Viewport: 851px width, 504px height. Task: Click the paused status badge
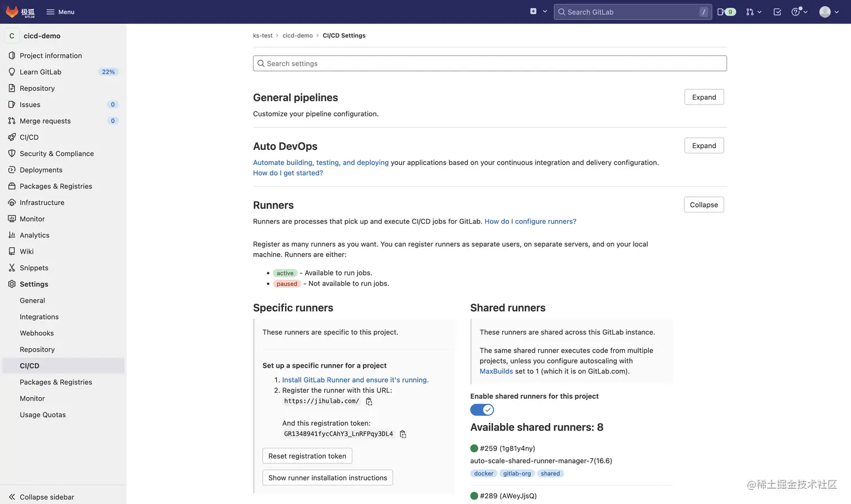(287, 284)
